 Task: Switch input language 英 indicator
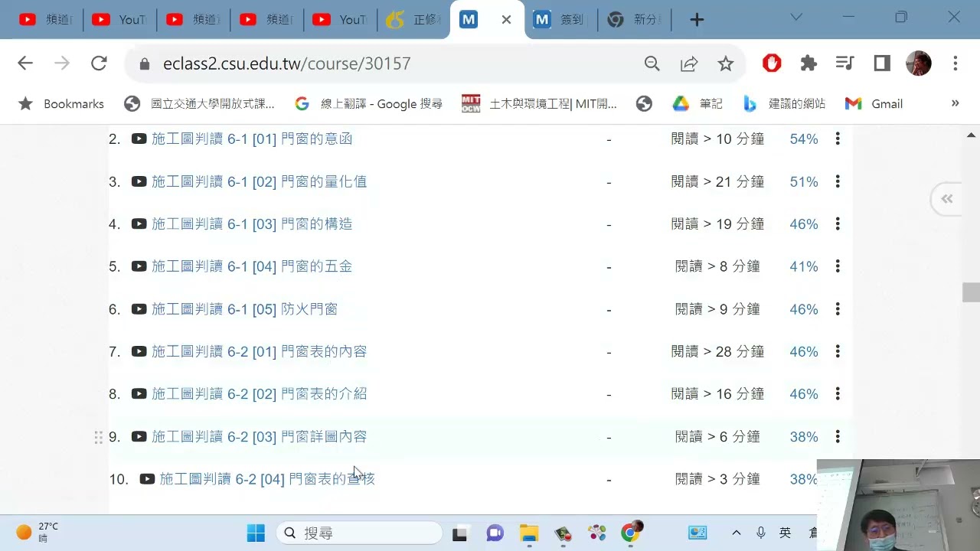pos(785,533)
